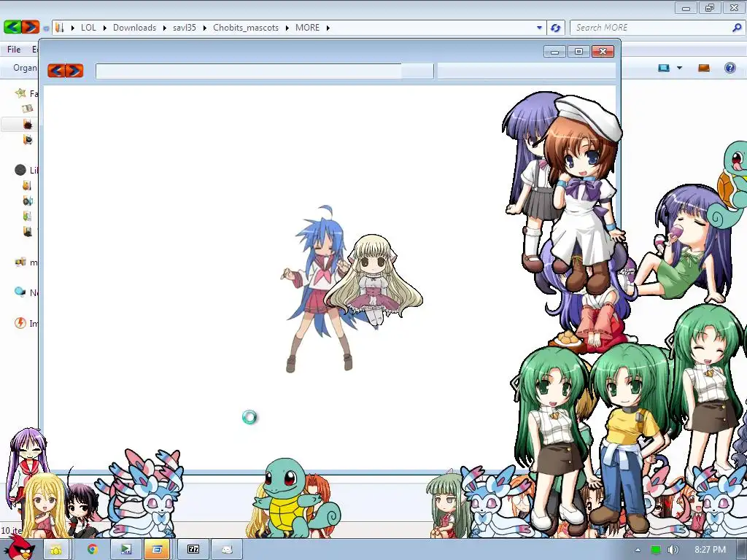Select the highlighted favorite item with spiky icon
The height and width of the screenshot is (560, 747).
[x=28, y=125]
